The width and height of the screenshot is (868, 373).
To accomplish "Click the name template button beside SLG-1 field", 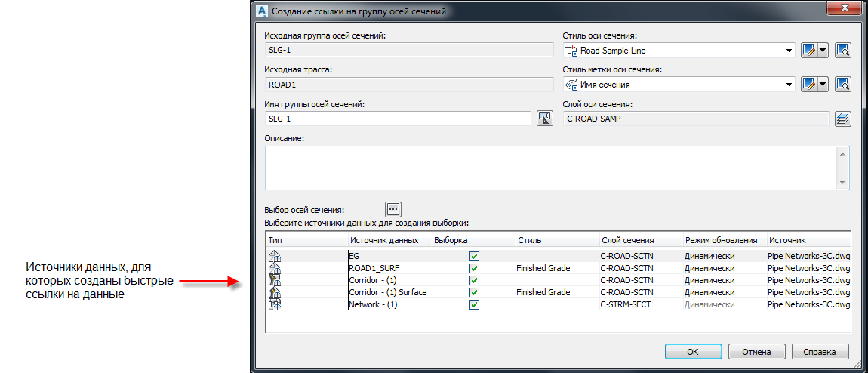I will [x=545, y=119].
